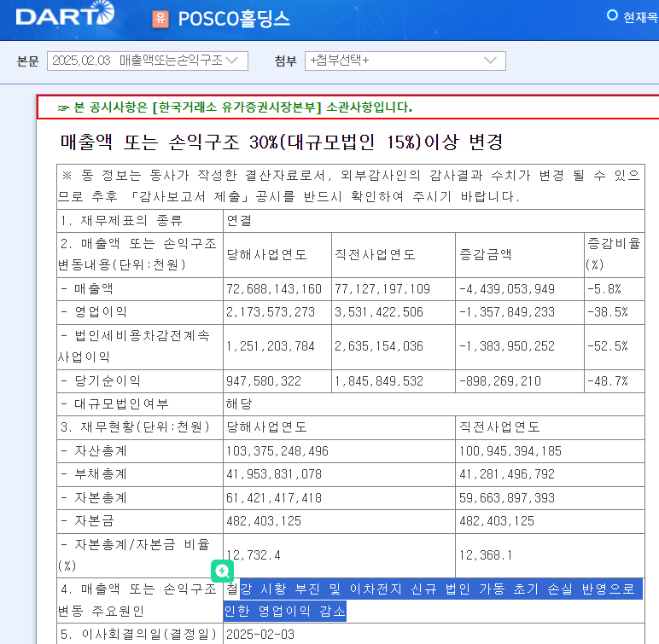
Task: Click total equity 61,421,417,418
Action: click(274, 498)
